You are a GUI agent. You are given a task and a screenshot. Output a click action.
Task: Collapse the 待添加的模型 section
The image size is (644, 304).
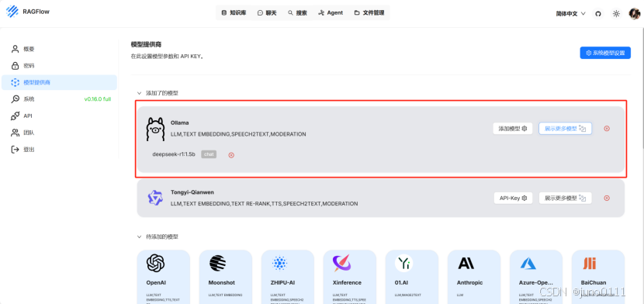(139, 237)
